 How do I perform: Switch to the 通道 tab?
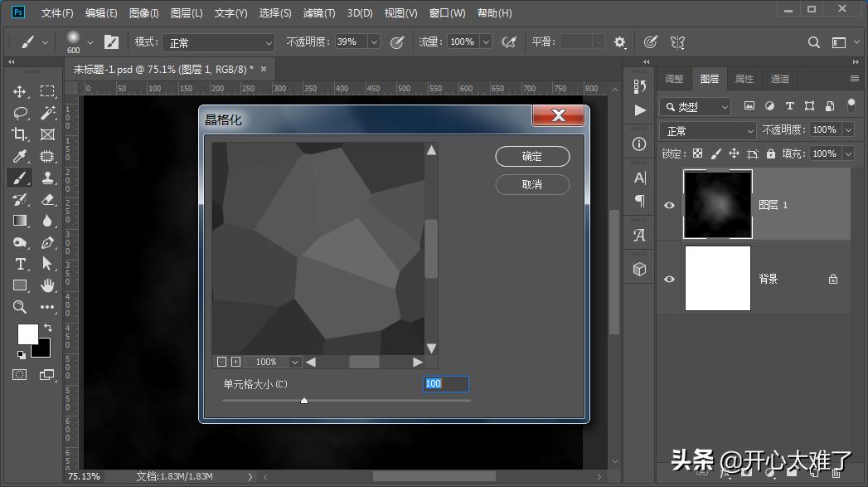point(779,79)
